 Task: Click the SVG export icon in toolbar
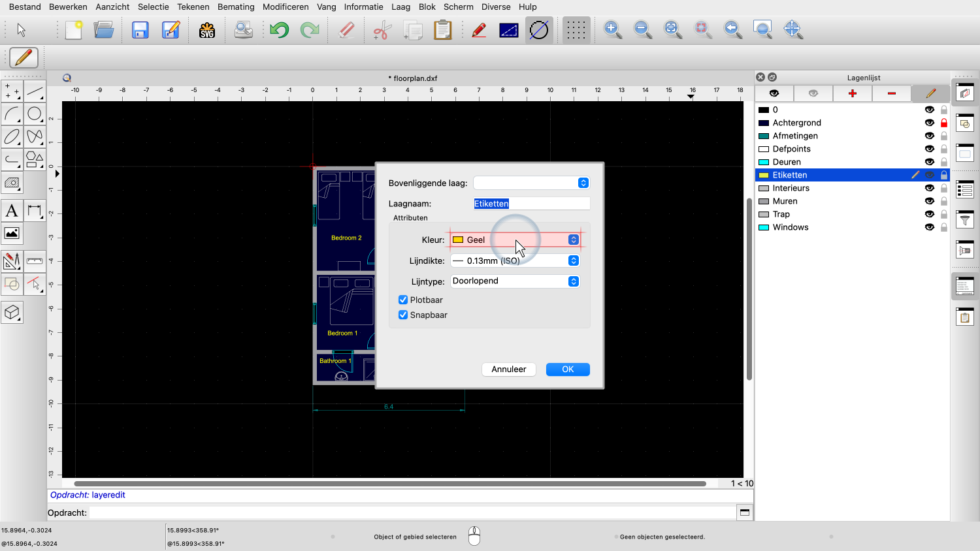point(207,30)
